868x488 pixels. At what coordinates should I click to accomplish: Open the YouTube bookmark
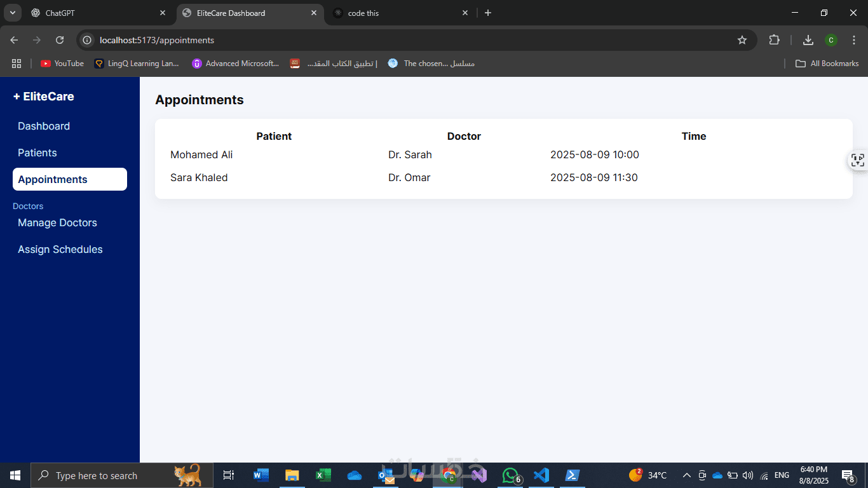click(62, 64)
